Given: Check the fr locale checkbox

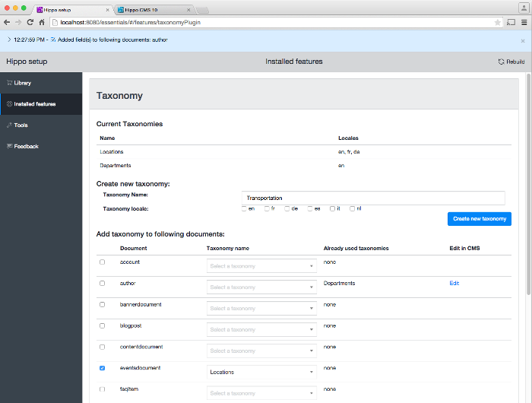Looking at the screenshot, I should [267, 208].
